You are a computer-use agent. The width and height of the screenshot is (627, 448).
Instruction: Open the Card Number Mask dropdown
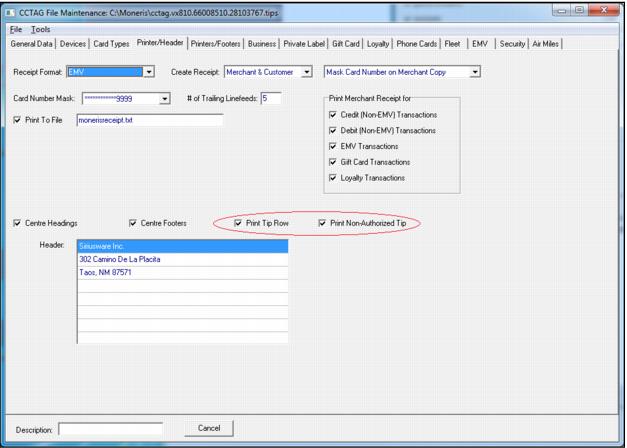click(165, 99)
